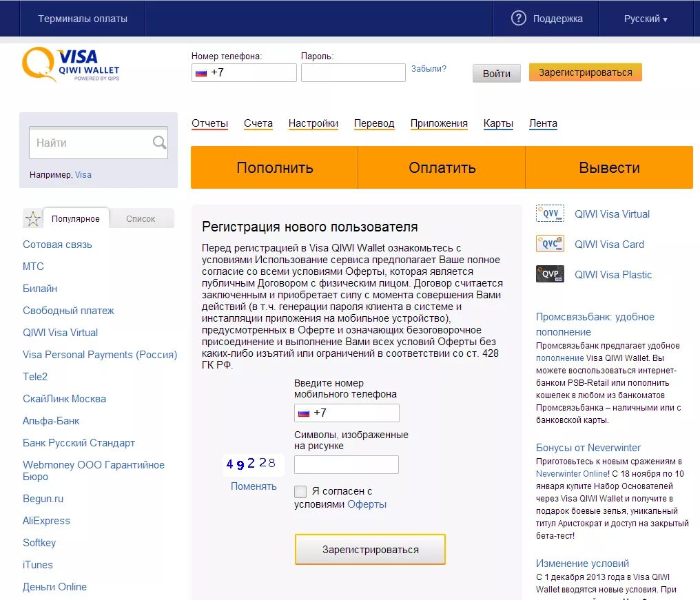Screen dimensions: 700x600
Task: Click the Visa QIWI Wallet logo
Action: click(x=71, y=65)
